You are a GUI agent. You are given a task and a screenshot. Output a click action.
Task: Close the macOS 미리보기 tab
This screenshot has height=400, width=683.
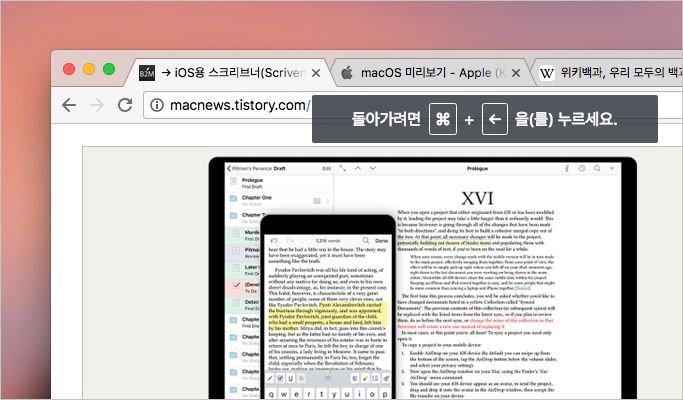[516, 73]
